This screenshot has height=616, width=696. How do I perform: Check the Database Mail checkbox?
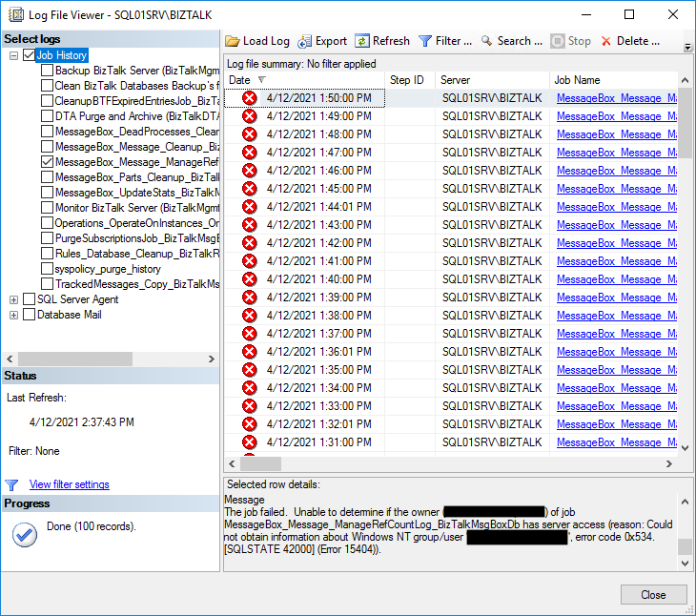click(x=29, y=315)
